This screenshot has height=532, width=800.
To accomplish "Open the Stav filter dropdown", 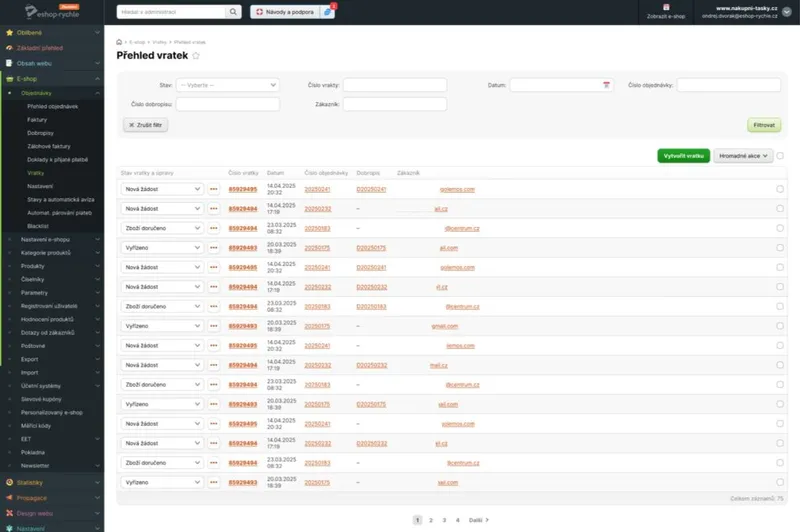I will click(x=228, y=85).
